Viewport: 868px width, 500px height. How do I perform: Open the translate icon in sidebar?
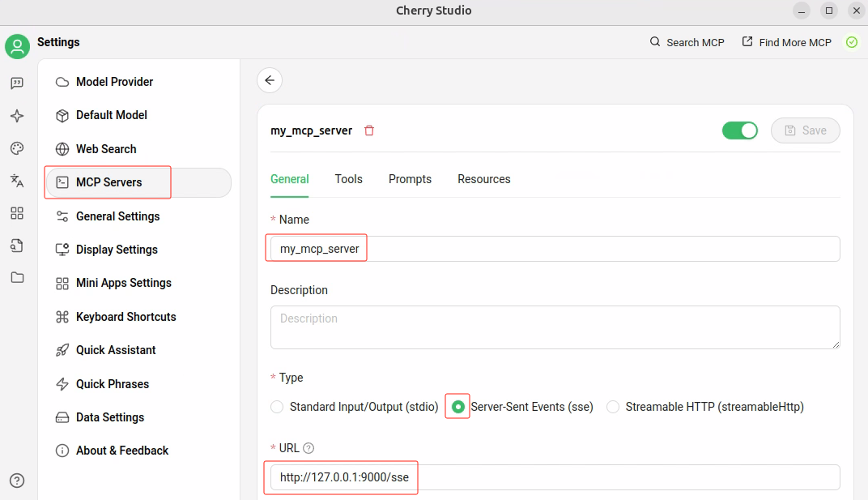(x=17, y=181)
